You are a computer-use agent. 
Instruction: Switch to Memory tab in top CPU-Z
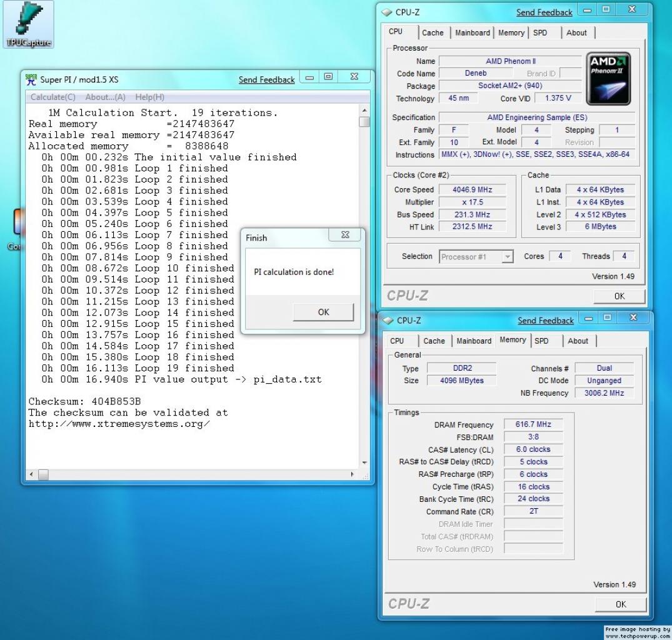(x=511, y=33)
